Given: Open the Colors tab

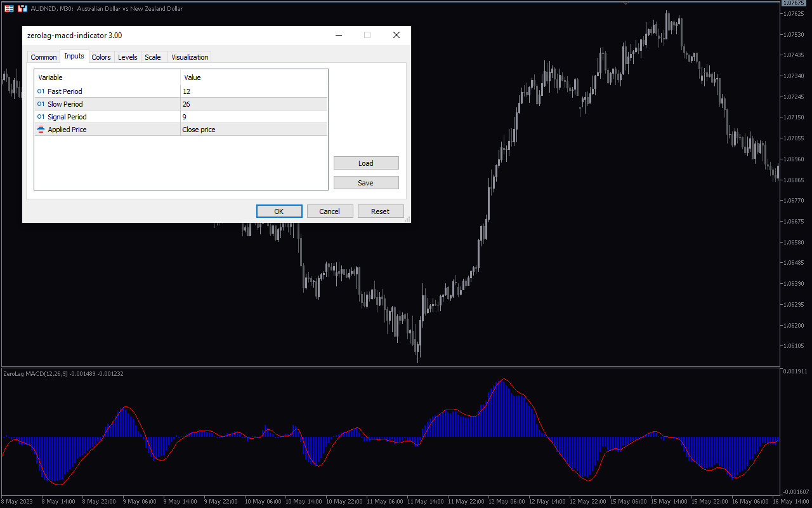Looking at the screenshot, I should [101, 57].
